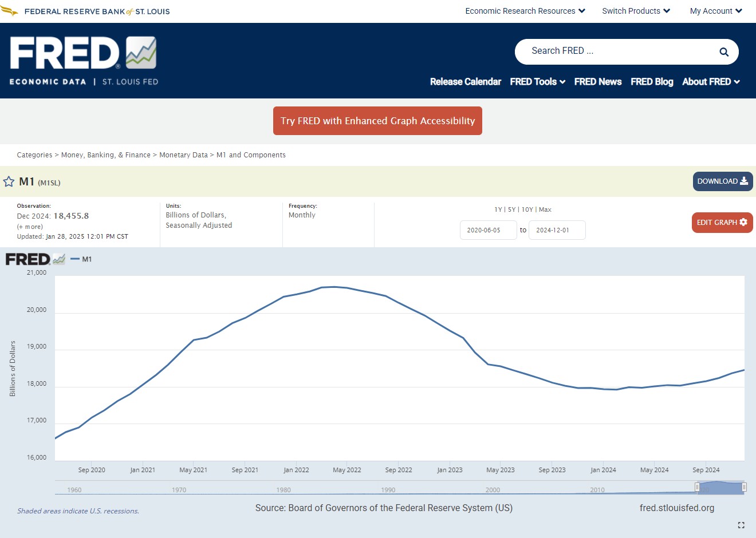The image size is (756, 538).
Task: Click the 1980 mark on overview timeline
Action: 283,490
